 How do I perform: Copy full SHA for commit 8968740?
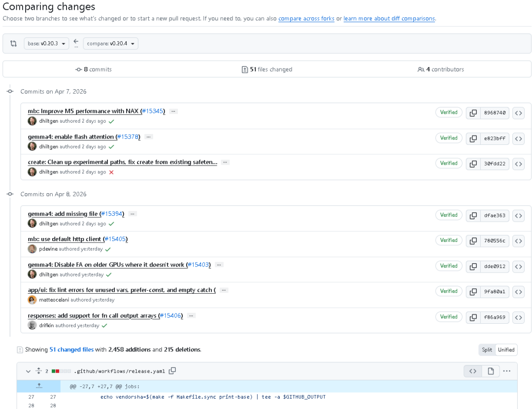(473, 113)
